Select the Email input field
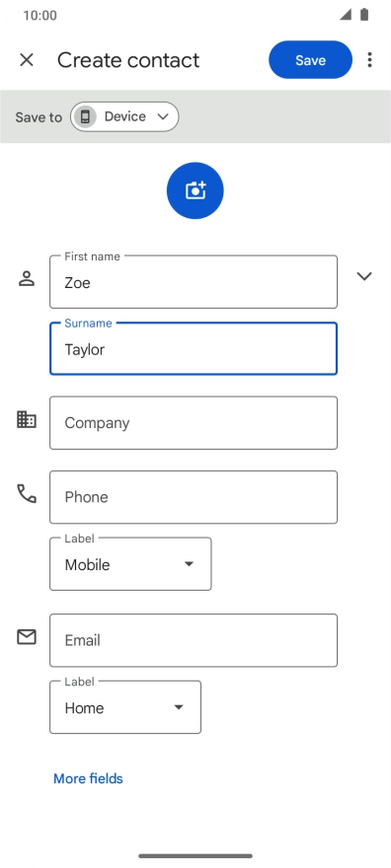The width and height of the screenshot is (391, 868). coord(194,640)
